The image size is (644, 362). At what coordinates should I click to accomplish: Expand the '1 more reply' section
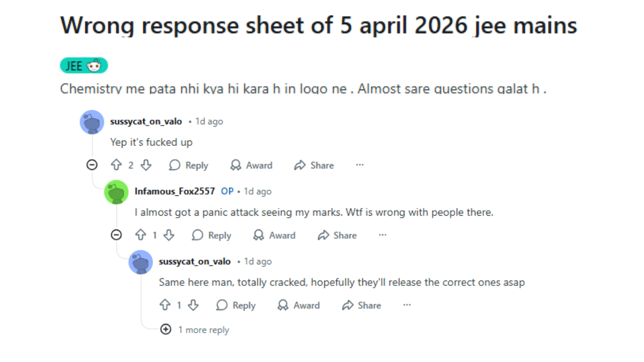(166, 329)
